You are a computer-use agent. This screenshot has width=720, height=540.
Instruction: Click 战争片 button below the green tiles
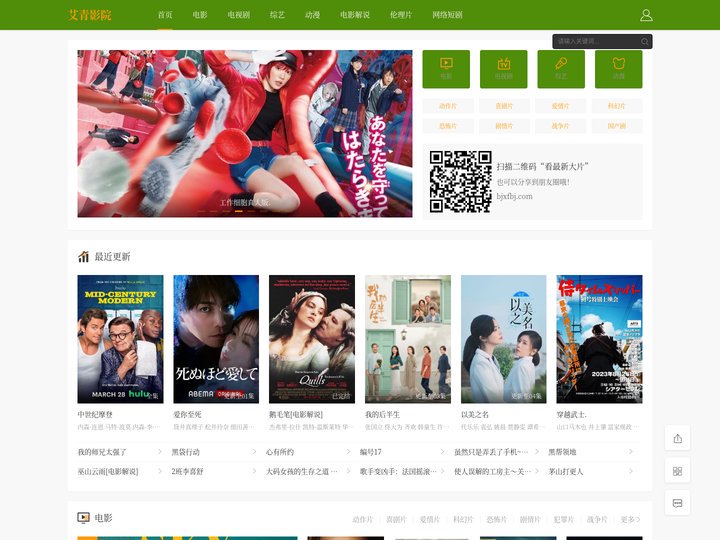click(x=560, y=126)
